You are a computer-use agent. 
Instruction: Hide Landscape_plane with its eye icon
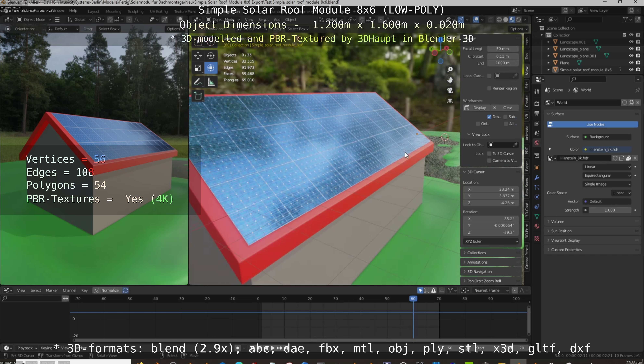coord(631,49)
